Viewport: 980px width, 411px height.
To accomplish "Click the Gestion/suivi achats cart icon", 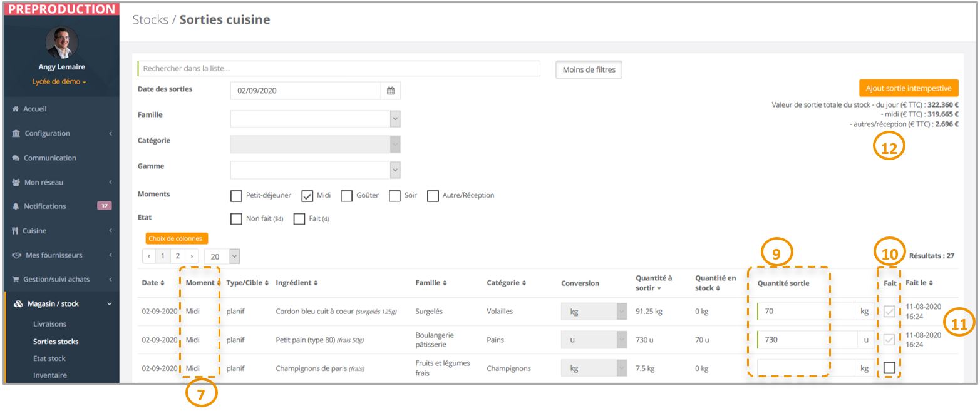I will tap(16, 280).
